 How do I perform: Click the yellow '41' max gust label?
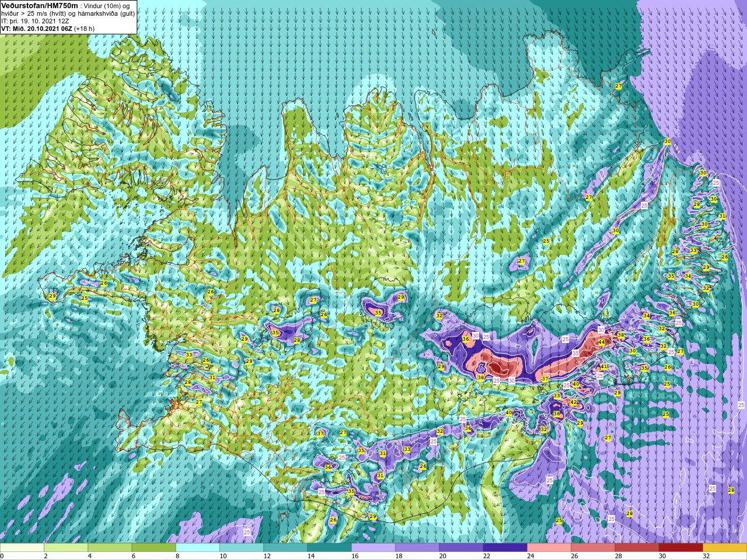click(604, 367)
